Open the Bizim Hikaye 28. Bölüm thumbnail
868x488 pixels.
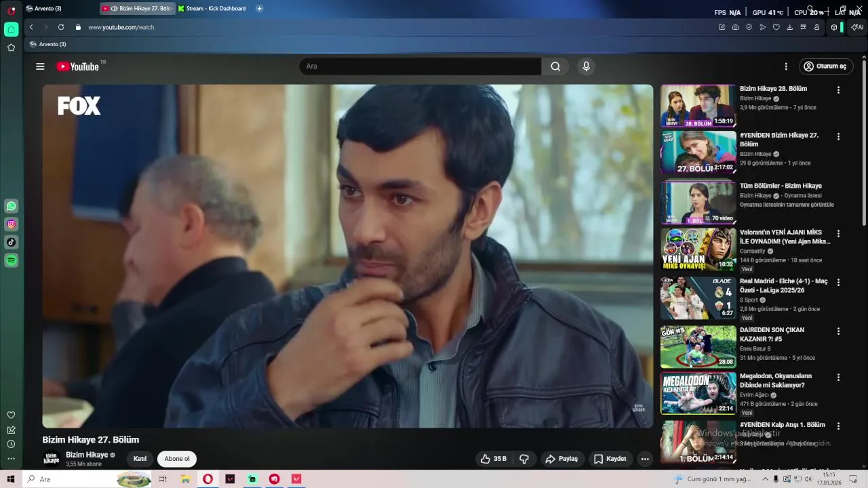(698, 106)
